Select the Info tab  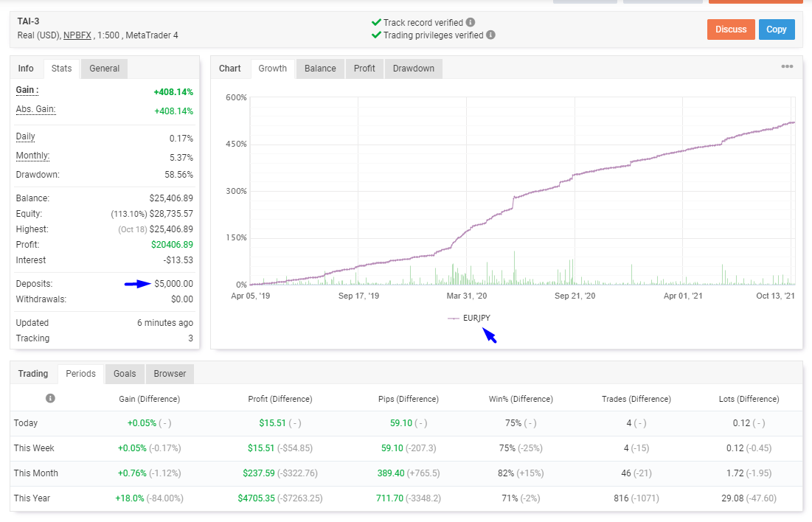pyautogui.click(x=26, y=69)
